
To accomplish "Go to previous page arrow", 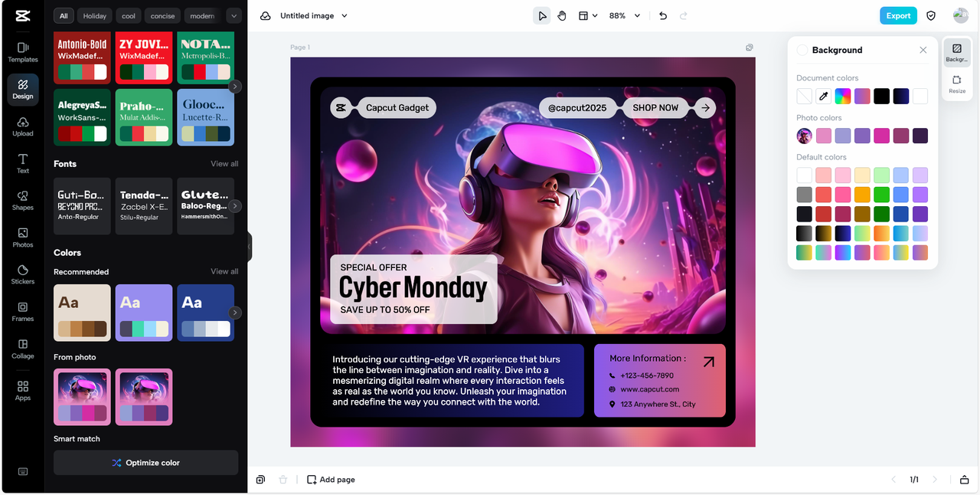I will tap(893, 480).
